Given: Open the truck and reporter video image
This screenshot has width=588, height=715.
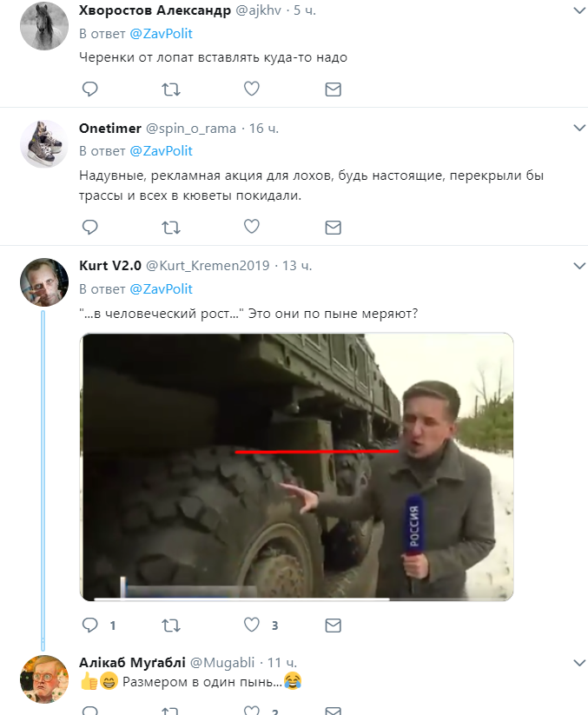Looking at the screenshot, I should tap(297, 467).
